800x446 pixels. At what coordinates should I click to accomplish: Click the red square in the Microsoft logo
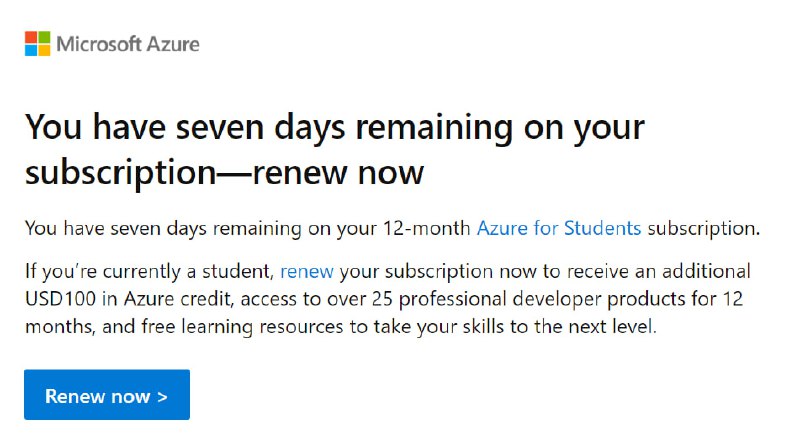31,37
